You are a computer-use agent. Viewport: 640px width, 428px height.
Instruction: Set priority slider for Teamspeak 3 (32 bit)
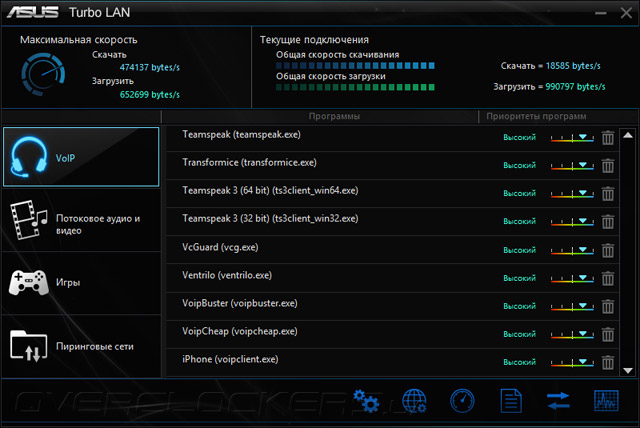click(572, 222)
